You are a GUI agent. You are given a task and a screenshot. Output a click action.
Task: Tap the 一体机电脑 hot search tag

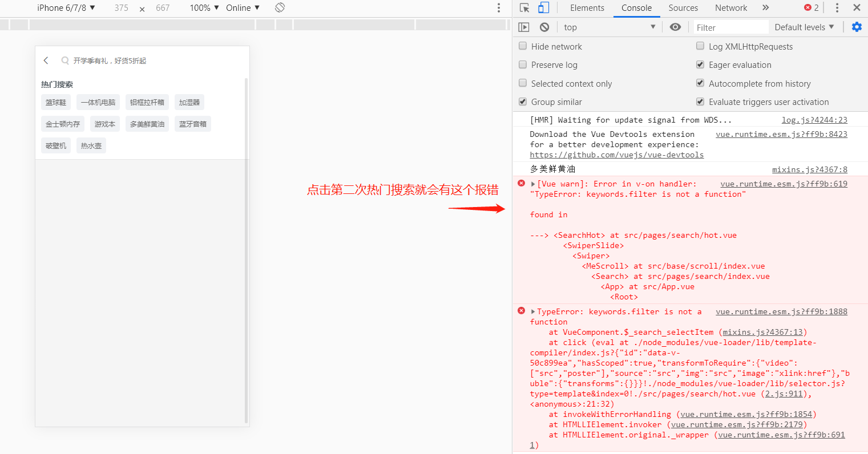pos(98,102)
